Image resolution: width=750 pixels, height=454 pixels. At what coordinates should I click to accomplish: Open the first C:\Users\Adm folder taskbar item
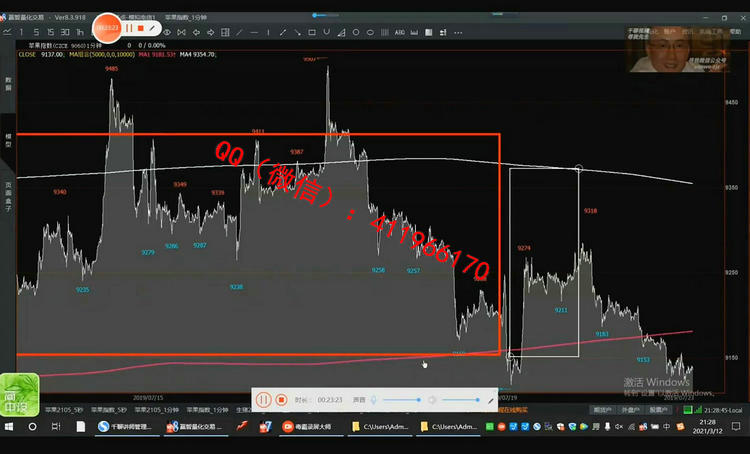pos(380,426)
